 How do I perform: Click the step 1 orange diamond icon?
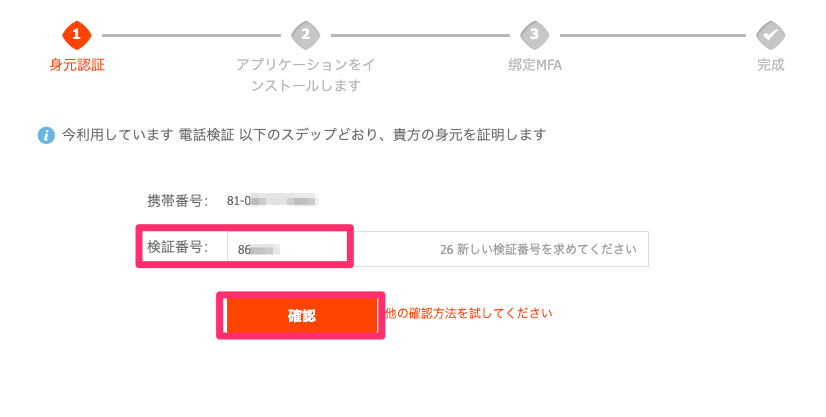click(x=76, y=35)
